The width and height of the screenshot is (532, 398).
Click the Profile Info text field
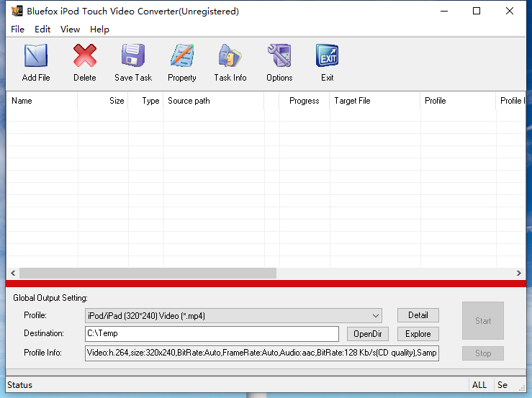(x=262, y=353)
